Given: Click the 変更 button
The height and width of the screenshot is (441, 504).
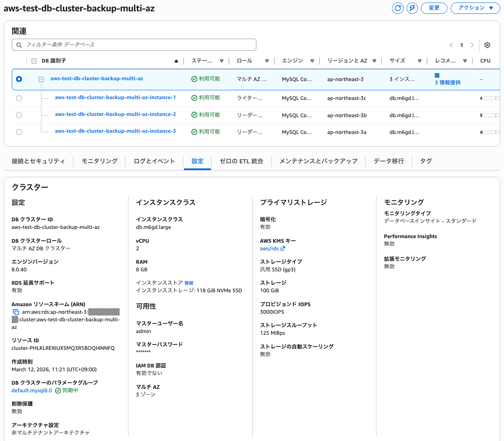Looking at the screenshot, I should click(x=434, y=8).
